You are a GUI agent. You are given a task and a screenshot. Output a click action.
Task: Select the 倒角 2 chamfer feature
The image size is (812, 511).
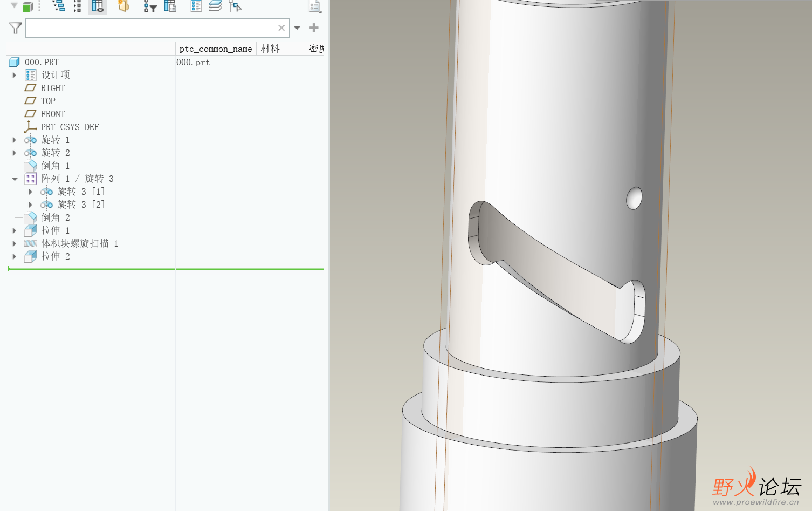click(56, 217)
